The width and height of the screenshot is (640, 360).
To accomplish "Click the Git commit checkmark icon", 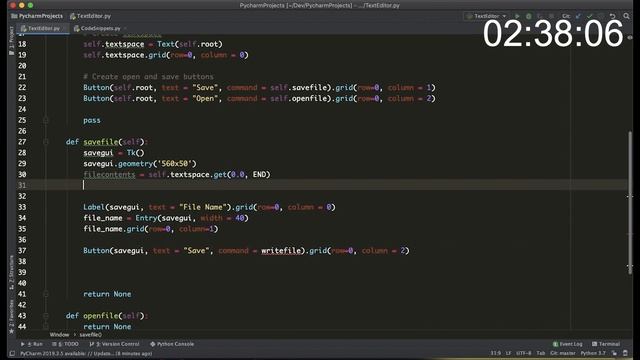I will 589,16.
